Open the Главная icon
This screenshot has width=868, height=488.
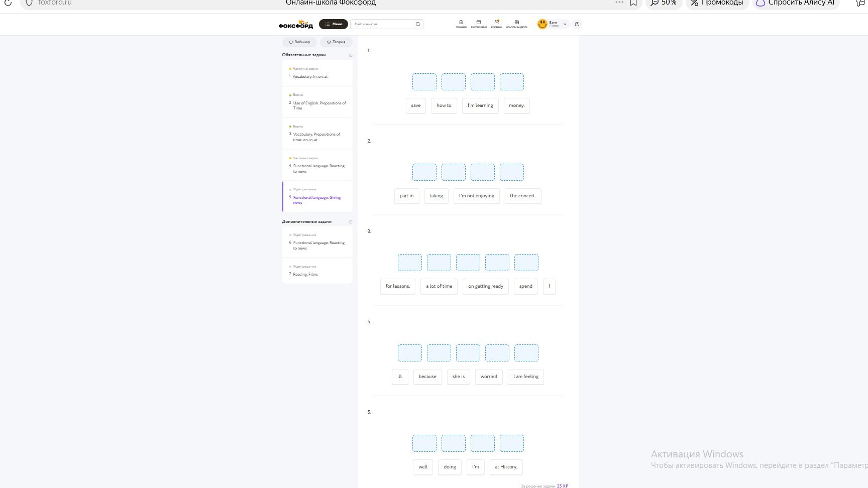[461, 24]
